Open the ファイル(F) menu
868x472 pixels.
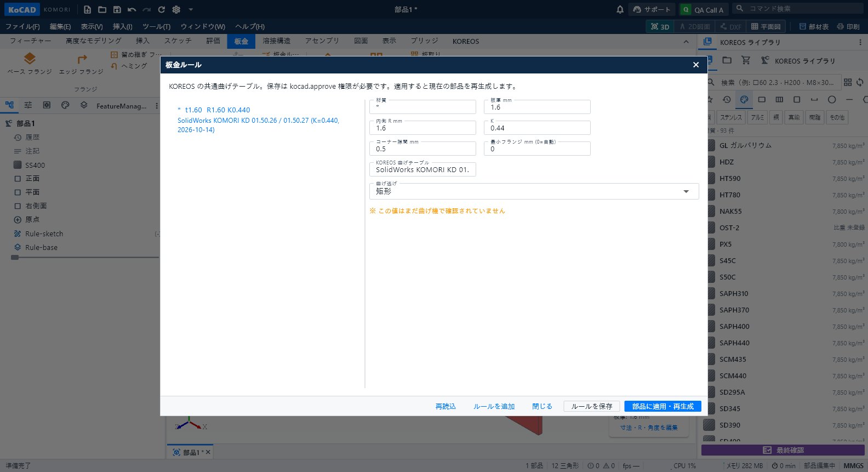coord(22,26)
